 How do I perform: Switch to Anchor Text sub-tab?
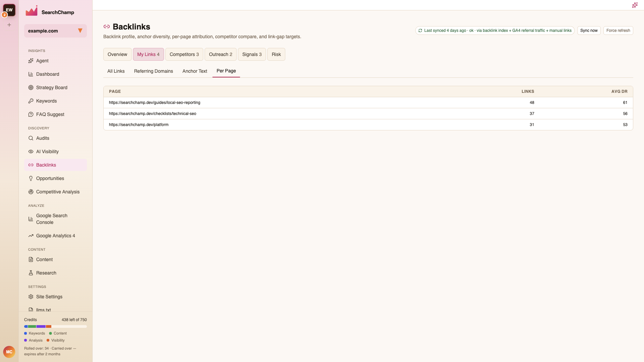pyautogui.click(x=195, y=71)
